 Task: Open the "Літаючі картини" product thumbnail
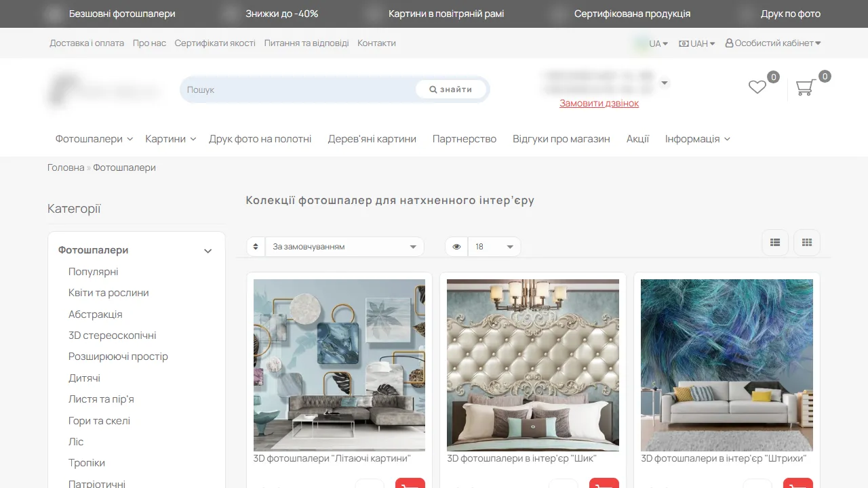point(339,365)
